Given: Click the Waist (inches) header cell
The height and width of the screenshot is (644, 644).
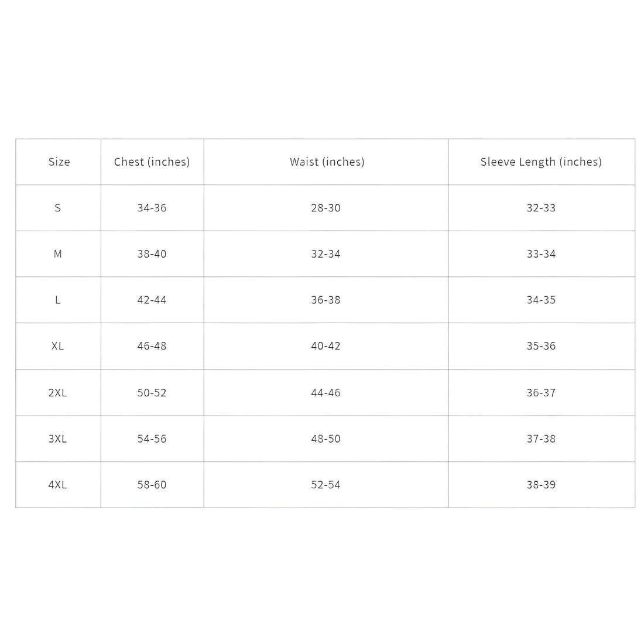Looking at the screenshot, I should [327, 162].
